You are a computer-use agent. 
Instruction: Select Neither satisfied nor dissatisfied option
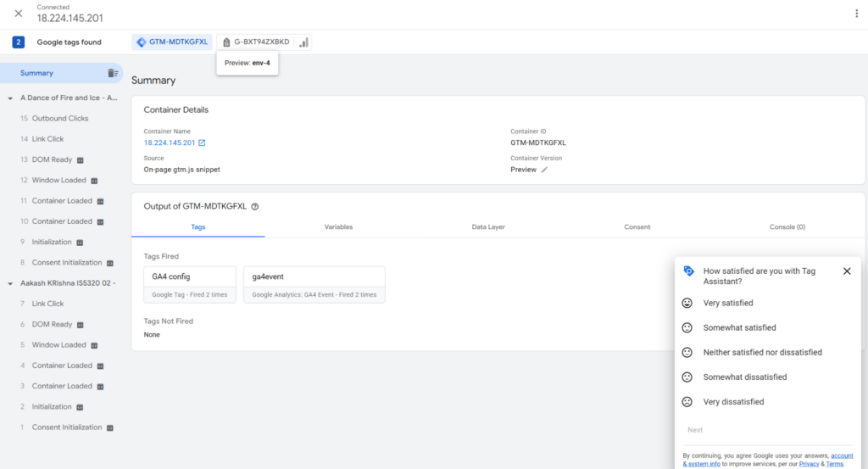(762, 352)
